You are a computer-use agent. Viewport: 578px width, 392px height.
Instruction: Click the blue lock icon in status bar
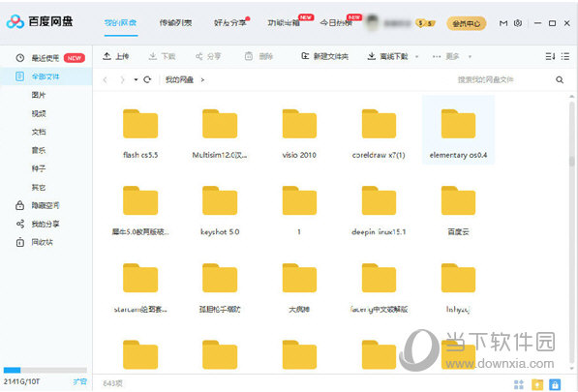(x=555, y=384)
